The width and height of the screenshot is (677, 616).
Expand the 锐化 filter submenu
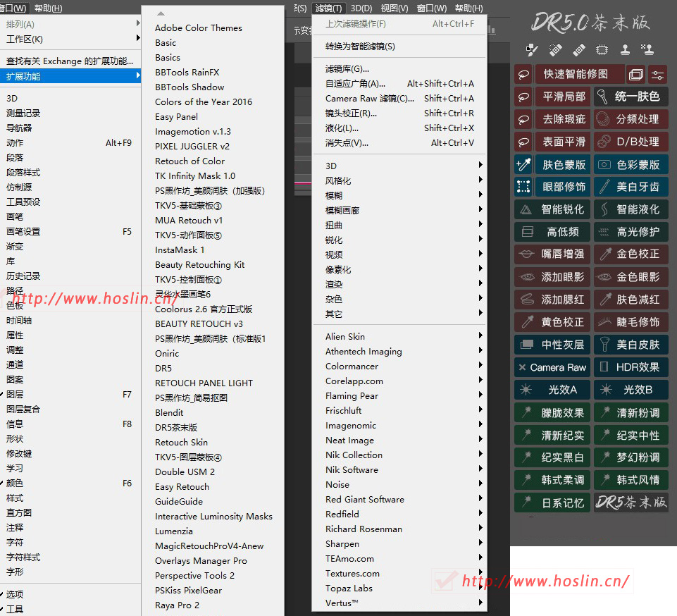(x=399, y=240)
